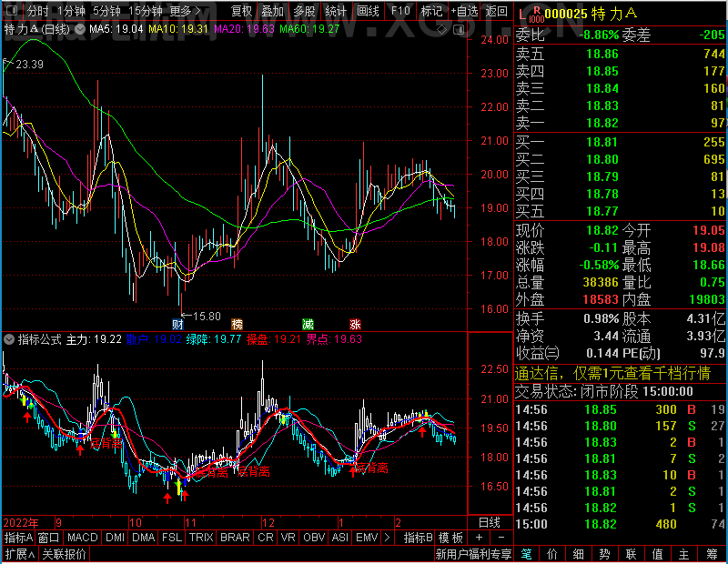Image resolution: width=728 pixels, height=564 pixels.
Task: Select the 主 main-force tab
Action: tap(684, 554)
